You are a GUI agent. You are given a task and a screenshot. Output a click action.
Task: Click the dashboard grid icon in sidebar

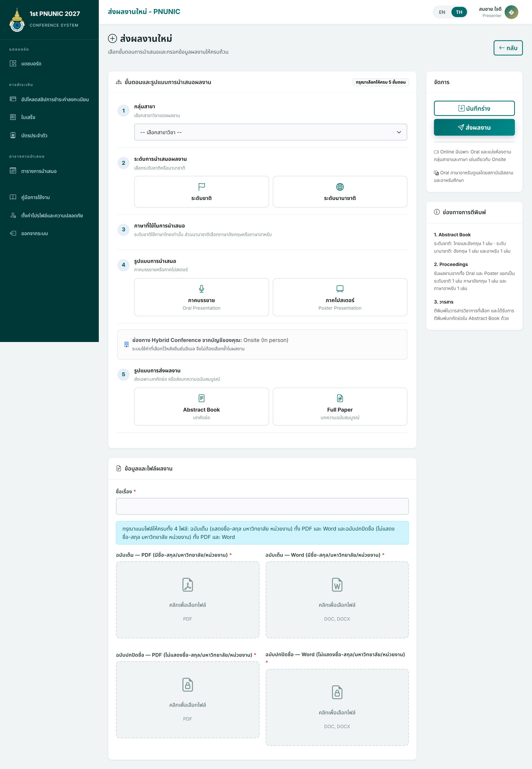point(13,63)
